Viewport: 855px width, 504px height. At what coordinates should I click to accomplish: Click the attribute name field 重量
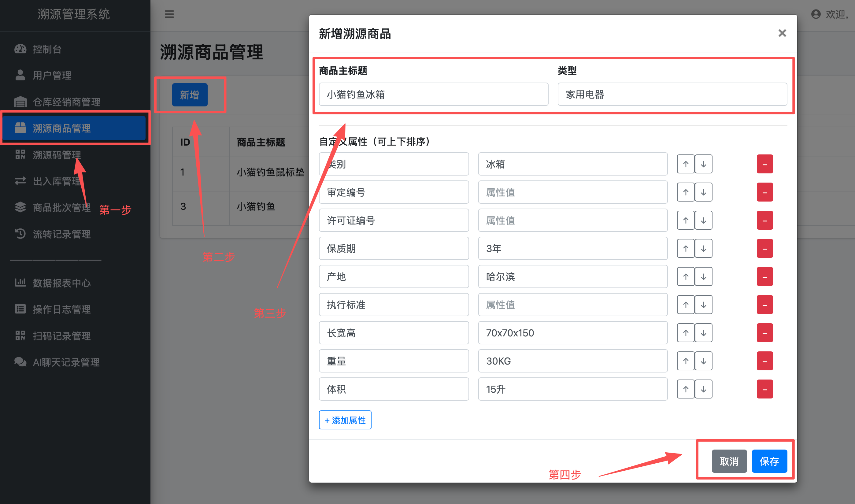[394, 361]
